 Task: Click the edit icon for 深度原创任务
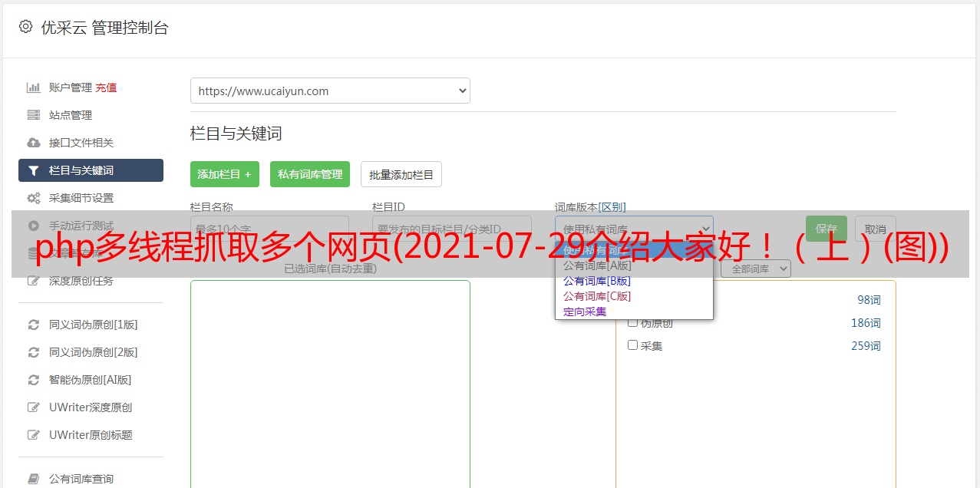[33, 281]
